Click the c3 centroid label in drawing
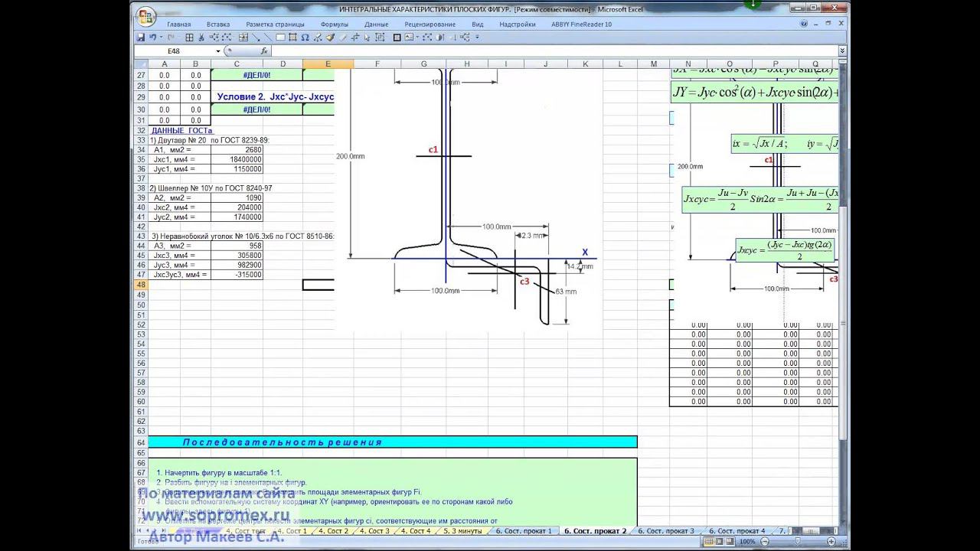Screen dimensions: 980x551 tap(524, 282)
